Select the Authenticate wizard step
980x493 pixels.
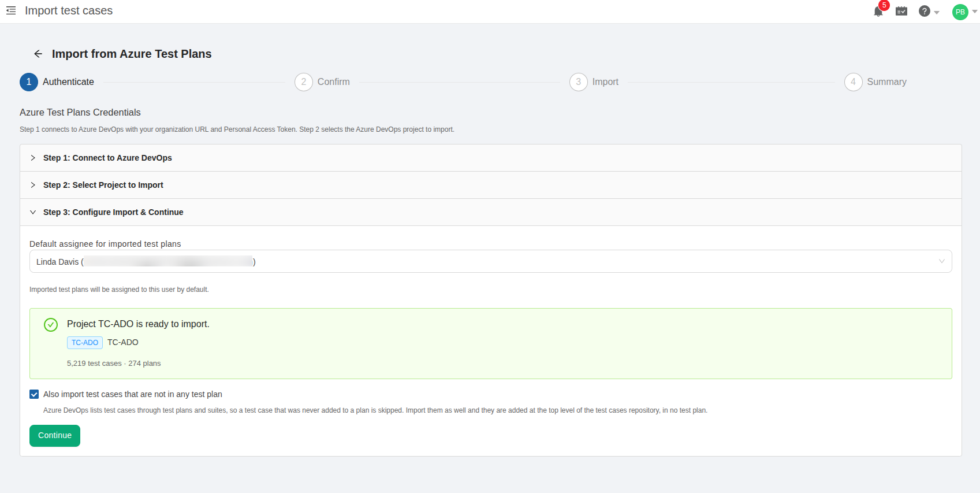[57, 82]
